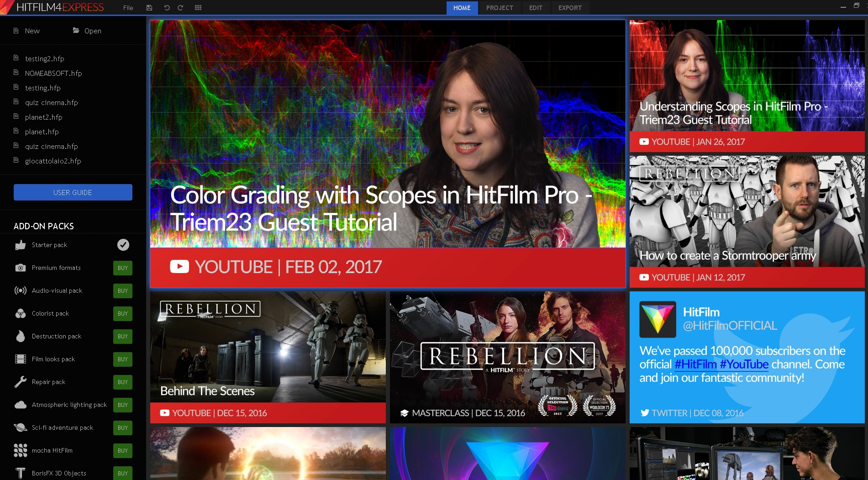
Task: Buy the Colorist pack
Action: click(123, 314)
